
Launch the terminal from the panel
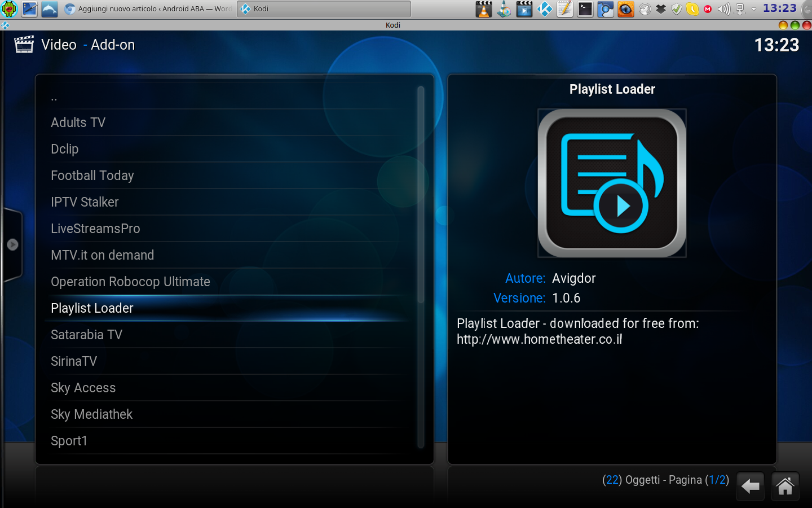pyautogui.click(x=585, y=9)
